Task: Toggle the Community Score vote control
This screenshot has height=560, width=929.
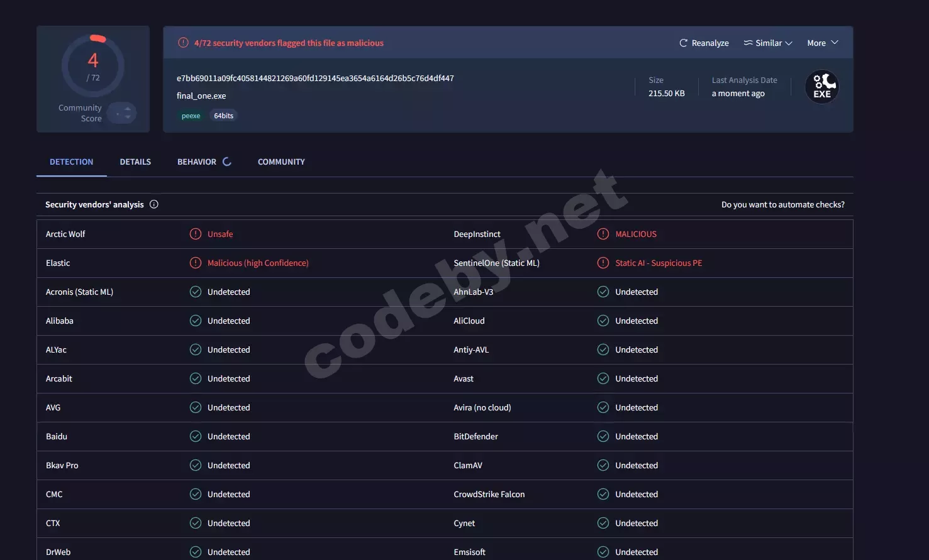Action: click(122, 113)
